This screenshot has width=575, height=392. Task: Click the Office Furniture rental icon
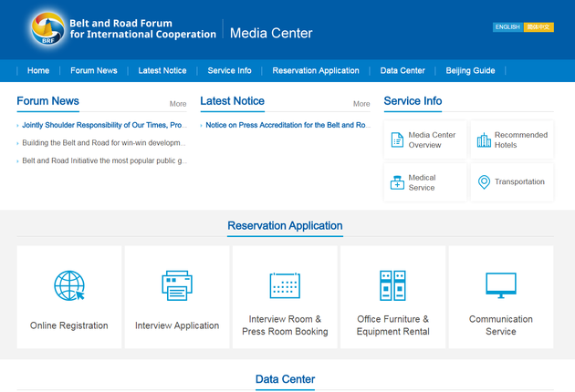392,285
